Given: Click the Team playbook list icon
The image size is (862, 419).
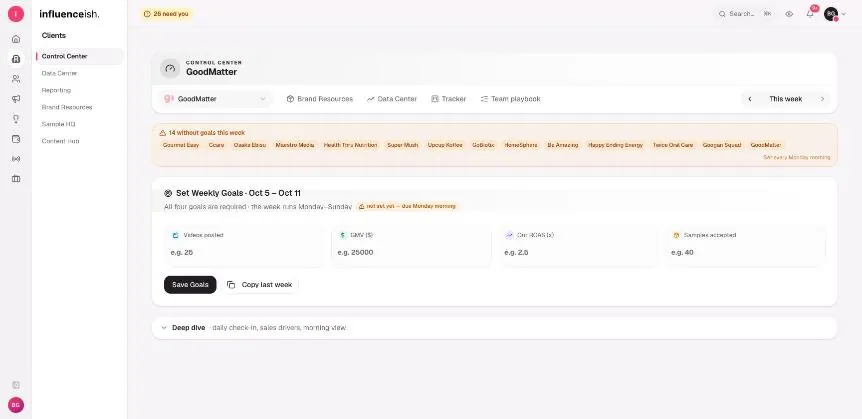Looking at the screenshot, I should coord(484,99).
